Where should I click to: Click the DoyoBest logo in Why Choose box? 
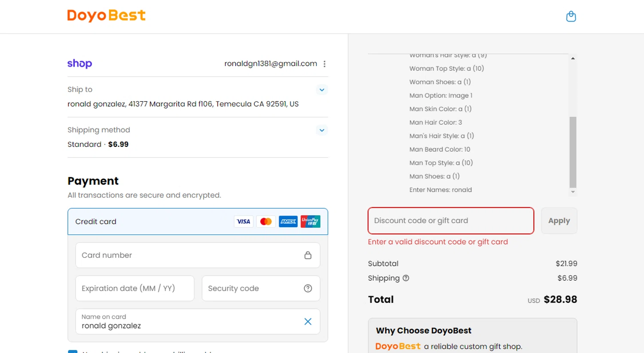[398, 346]
